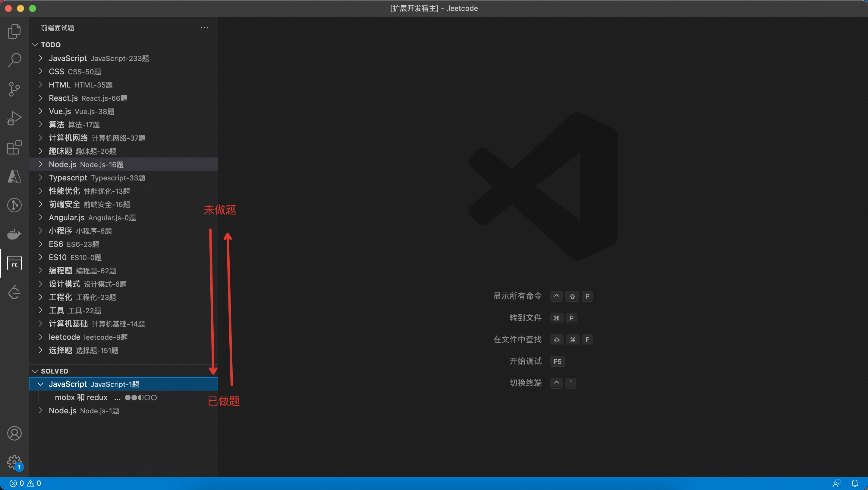Open the Manage settings gear
This screenshot has height=490, width=868.
point(14,462)
